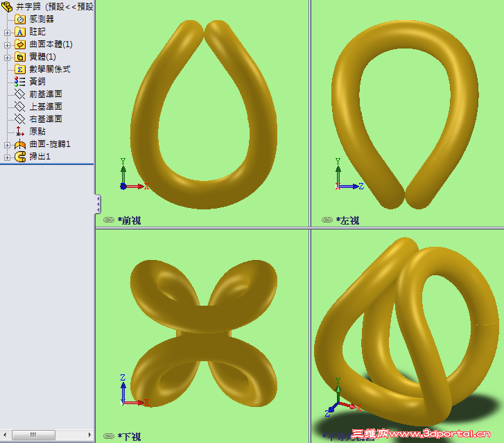
Task: Expand the 註記 tree node
Action: click(x=7, y=33)
